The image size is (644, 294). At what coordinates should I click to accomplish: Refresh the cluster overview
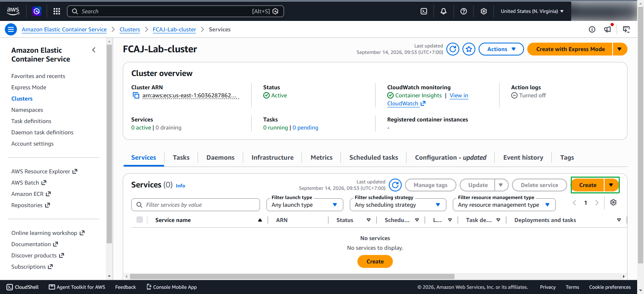pos(453,49)
